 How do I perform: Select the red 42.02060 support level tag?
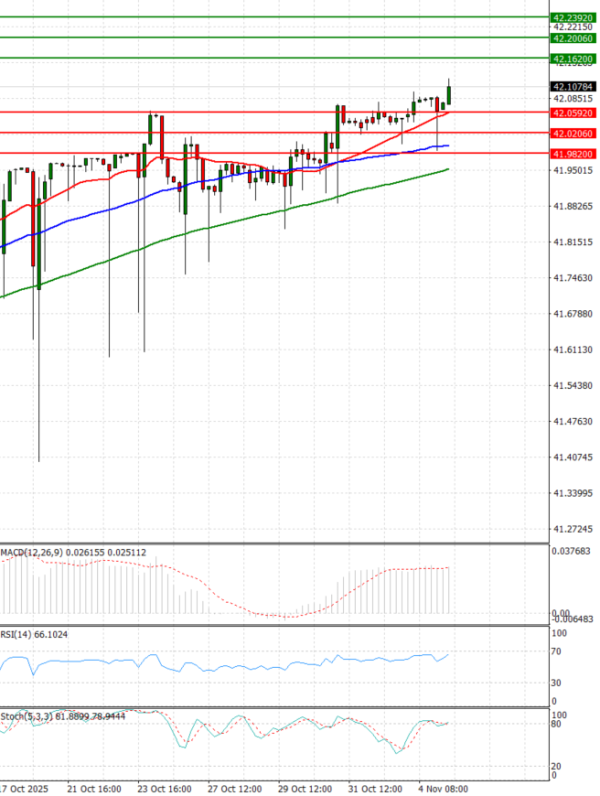[574, 133]
